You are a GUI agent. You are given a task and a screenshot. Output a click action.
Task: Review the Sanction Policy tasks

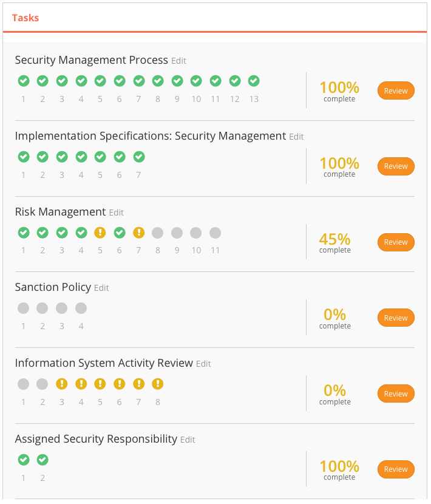tap(396, 318)
